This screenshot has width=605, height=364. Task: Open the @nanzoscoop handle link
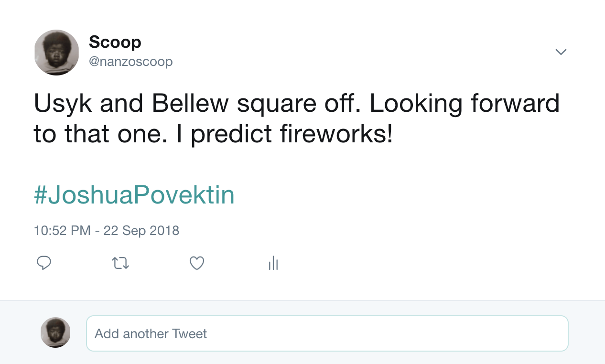click(131, 62)
